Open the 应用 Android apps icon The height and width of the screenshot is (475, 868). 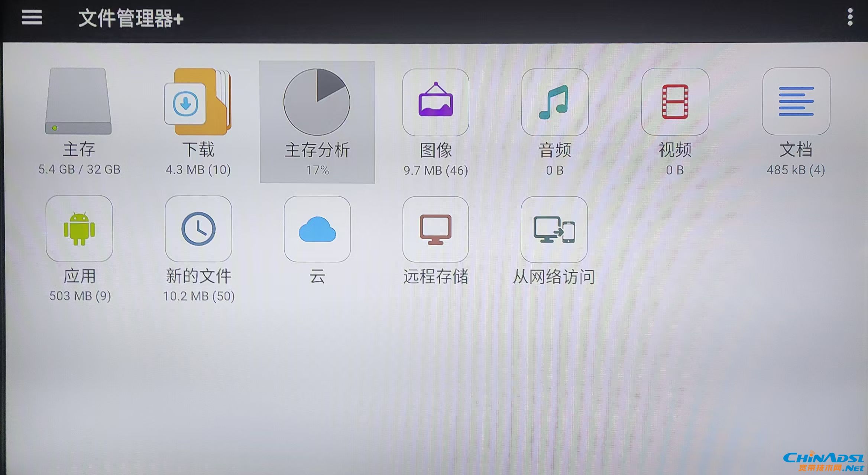79,229
